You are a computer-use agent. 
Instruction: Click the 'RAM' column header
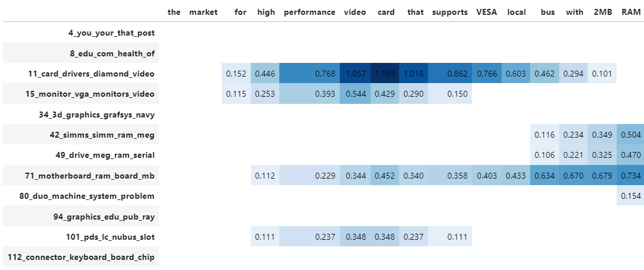(631, 12)
